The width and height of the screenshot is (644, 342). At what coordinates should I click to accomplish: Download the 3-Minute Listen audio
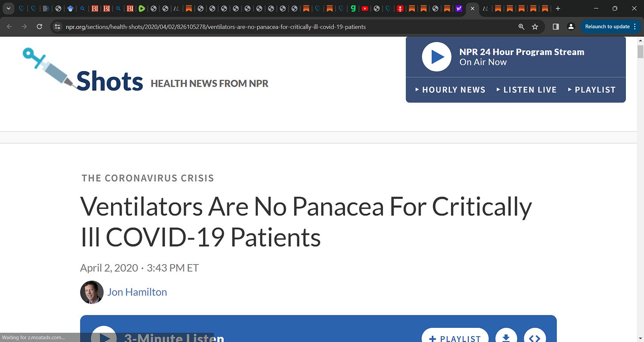tap(506, 337)
